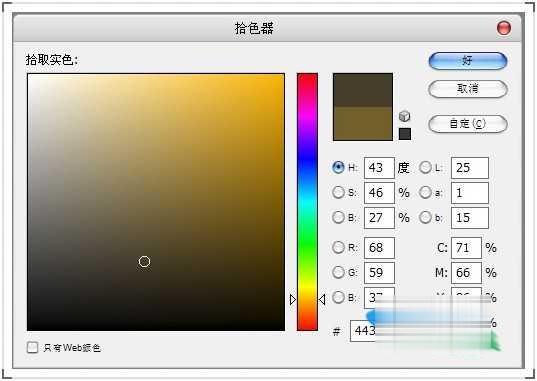This screenshot has width=537, height=381.
Task: Click the C cyan field showing 71
Action: click(x=466, y=248)
